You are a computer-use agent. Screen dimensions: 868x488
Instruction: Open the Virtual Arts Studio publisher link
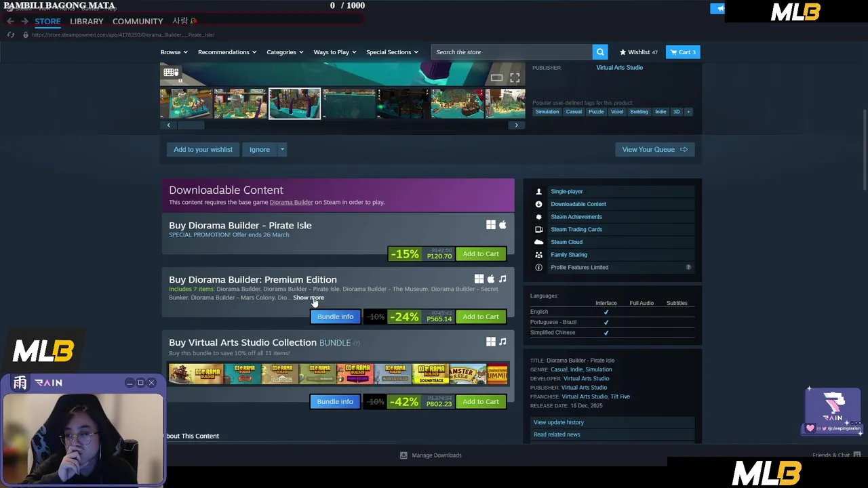pos(619,68)
